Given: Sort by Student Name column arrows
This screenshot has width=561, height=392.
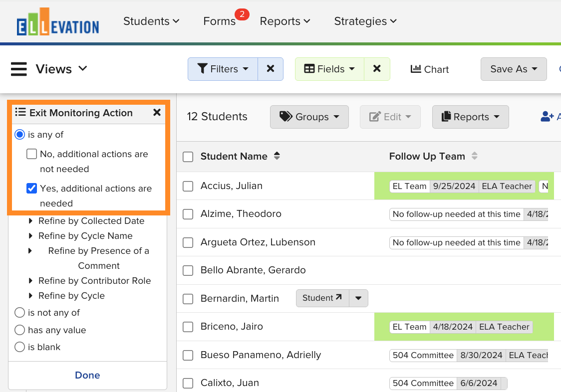Looking at the screenshot, I should [x=277, y=156].
